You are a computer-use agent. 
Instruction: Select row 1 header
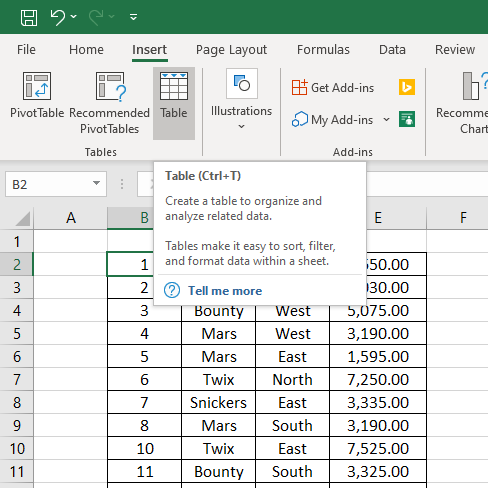tap(17, 241)
